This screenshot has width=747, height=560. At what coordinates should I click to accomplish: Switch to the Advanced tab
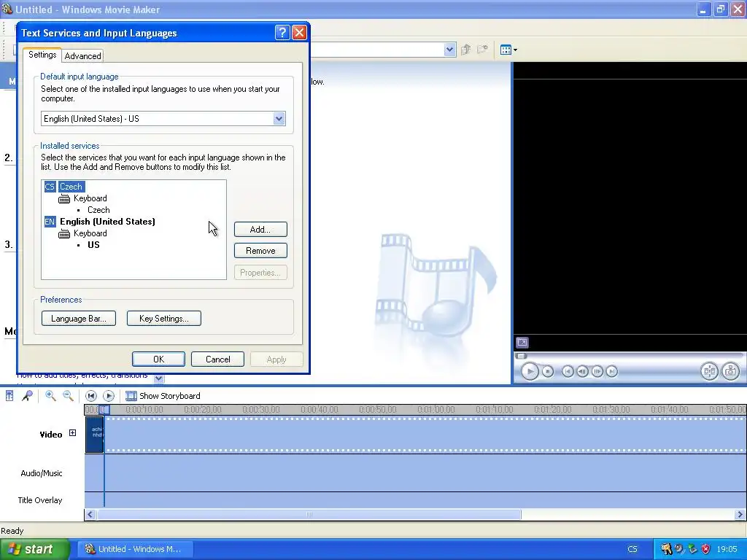point(83,55)
